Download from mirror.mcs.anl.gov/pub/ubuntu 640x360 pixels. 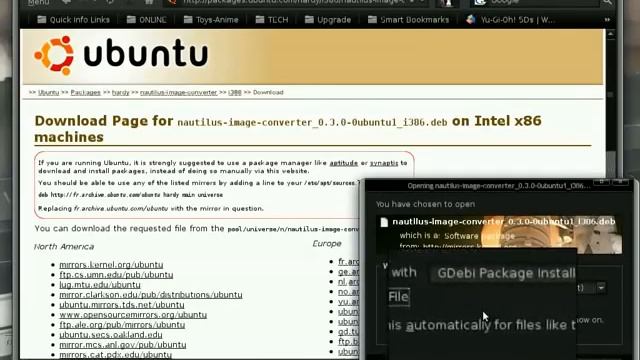coord(123,344)
